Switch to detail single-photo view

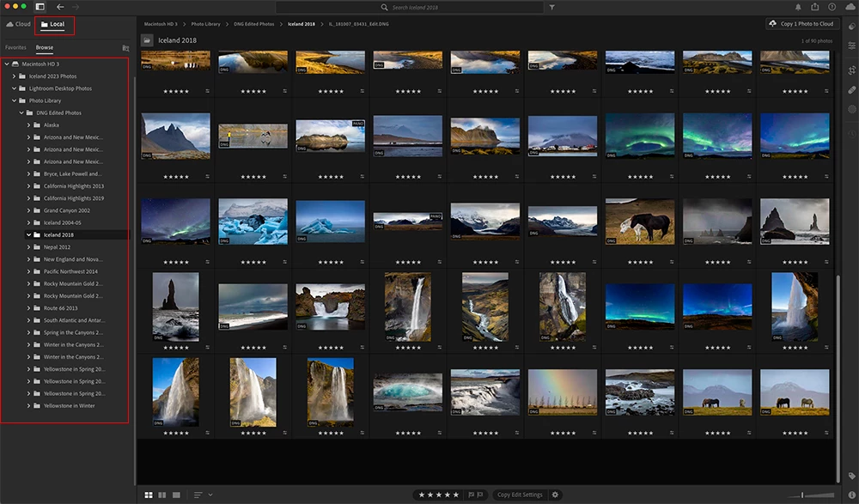point(177,495)
